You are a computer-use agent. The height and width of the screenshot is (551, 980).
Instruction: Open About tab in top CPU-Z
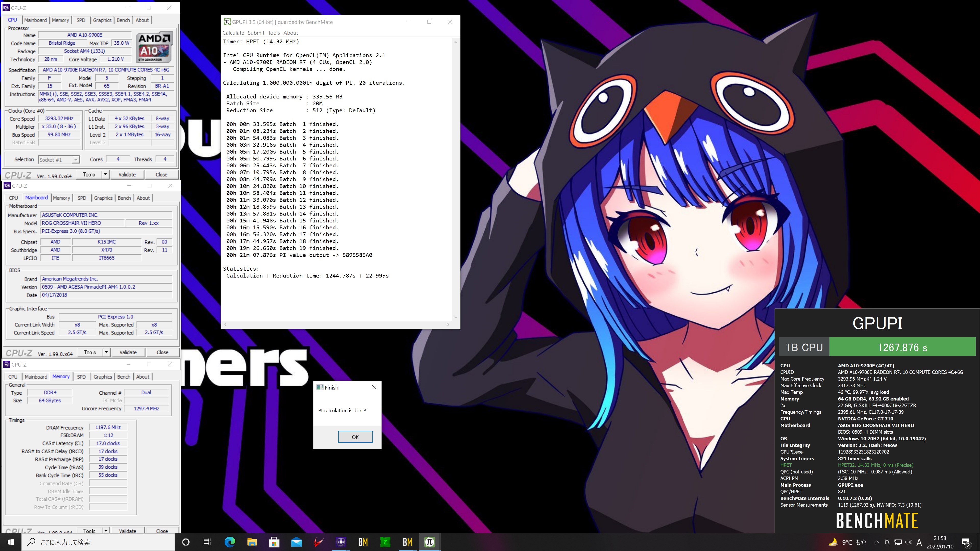coord(142,20)
